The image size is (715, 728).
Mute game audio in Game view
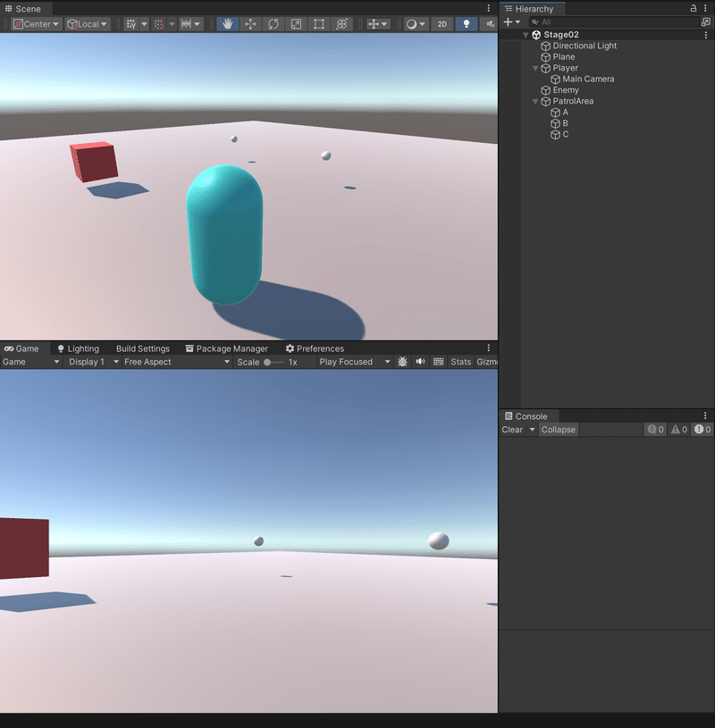(420, 362)
